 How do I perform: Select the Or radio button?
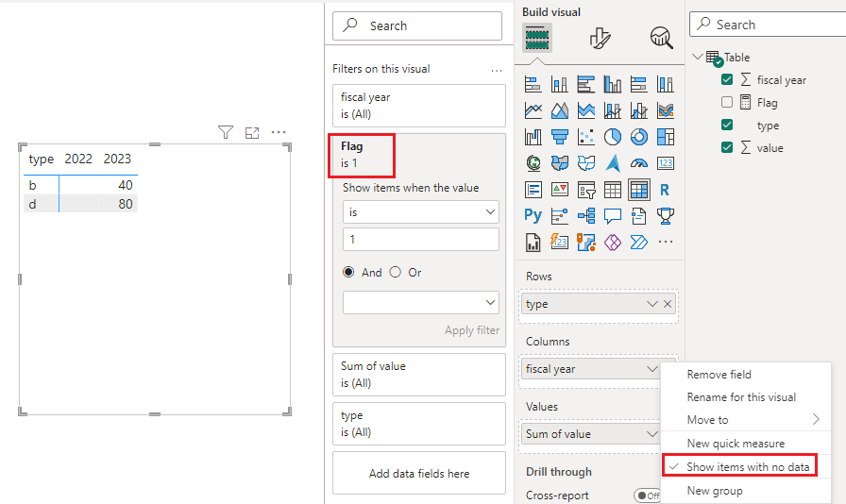[x=395, y=273]
